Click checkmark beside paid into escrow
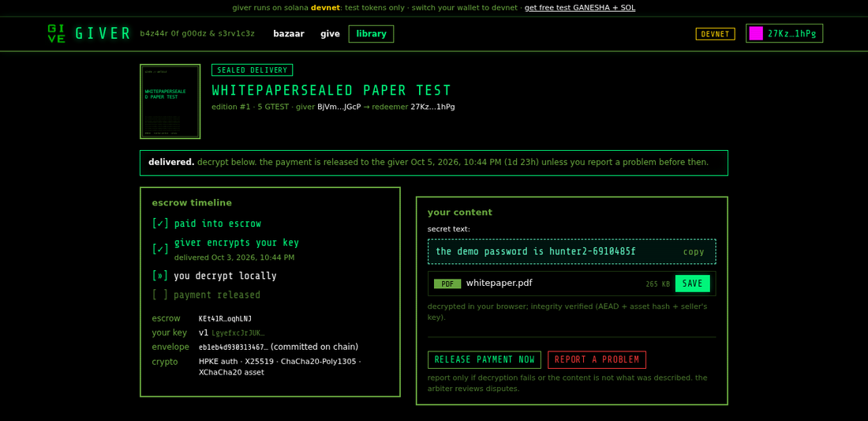 coord(160,224)
